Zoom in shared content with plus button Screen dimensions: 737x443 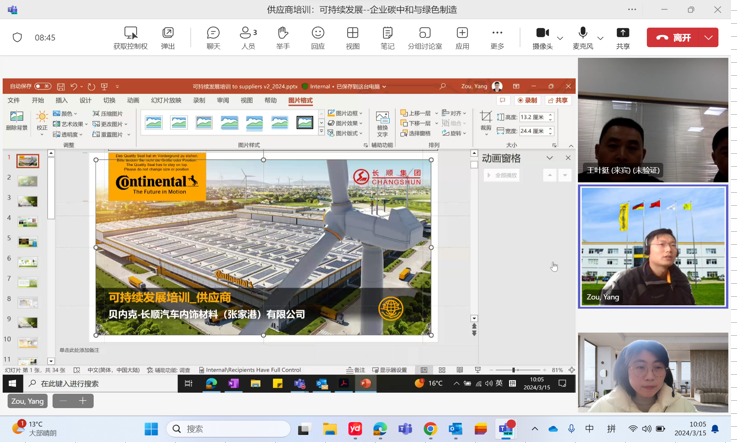83,401
